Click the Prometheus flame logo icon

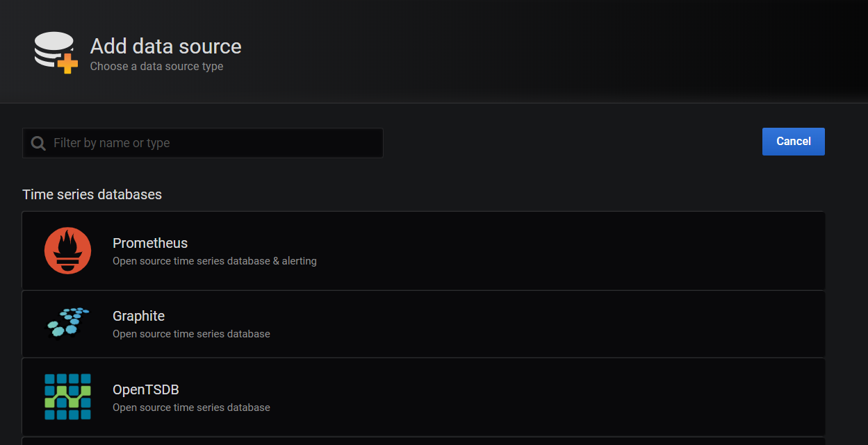click(x=67, y=251)
